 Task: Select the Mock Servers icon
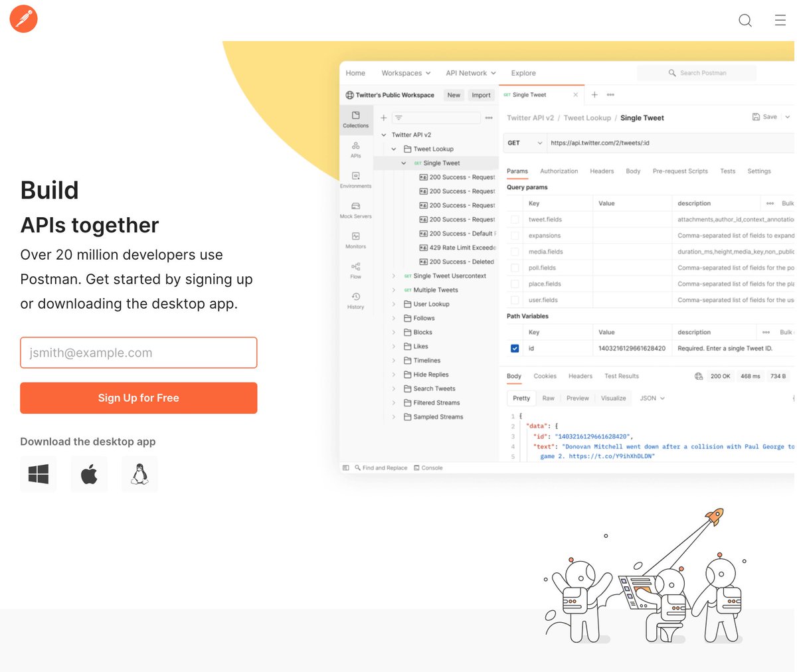[x=356, y=208]
